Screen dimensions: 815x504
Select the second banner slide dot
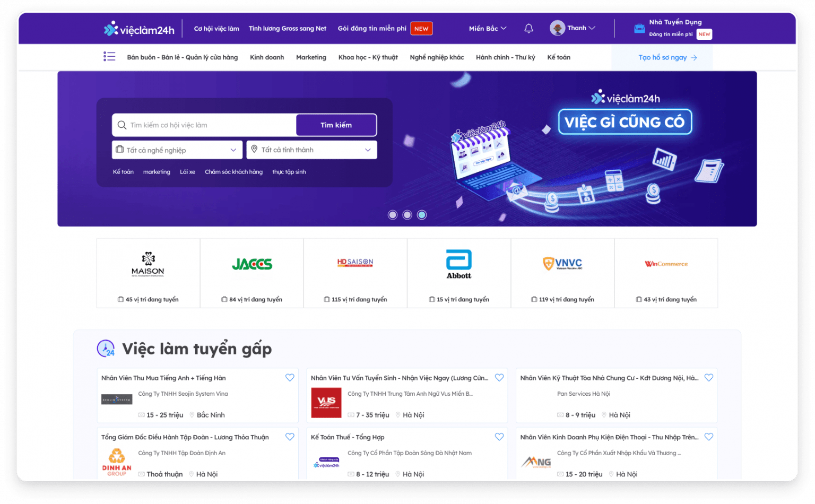407,215
